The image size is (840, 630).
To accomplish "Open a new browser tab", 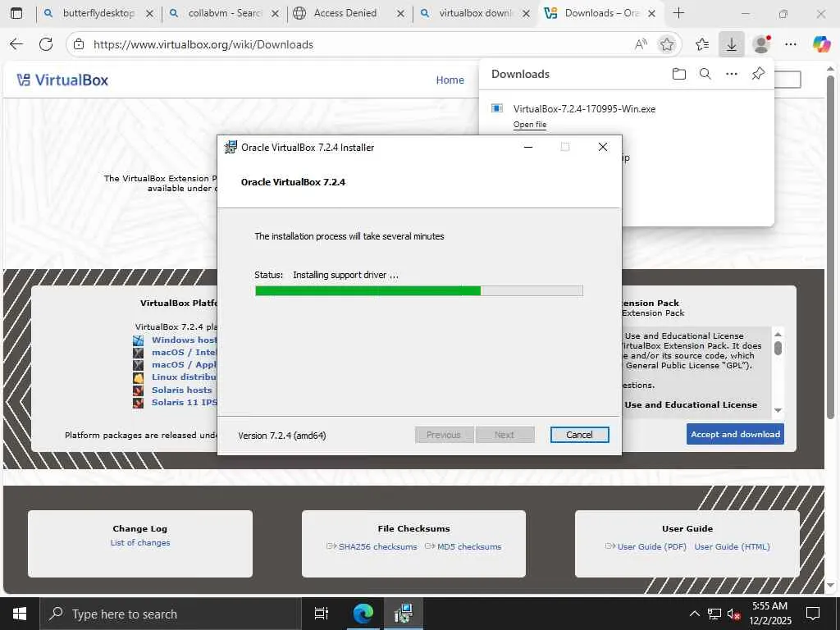I will [x=678, y=13].
